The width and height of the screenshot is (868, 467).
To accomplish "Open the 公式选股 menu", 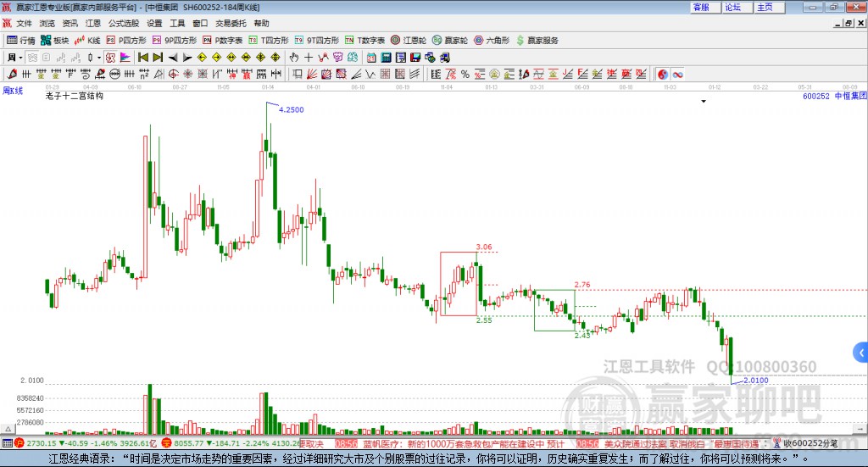I will [x=124, y=23].
